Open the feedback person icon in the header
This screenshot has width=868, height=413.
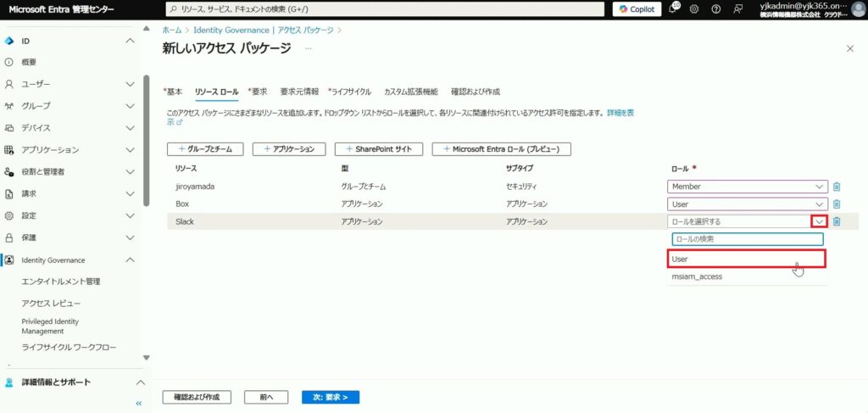737,9
